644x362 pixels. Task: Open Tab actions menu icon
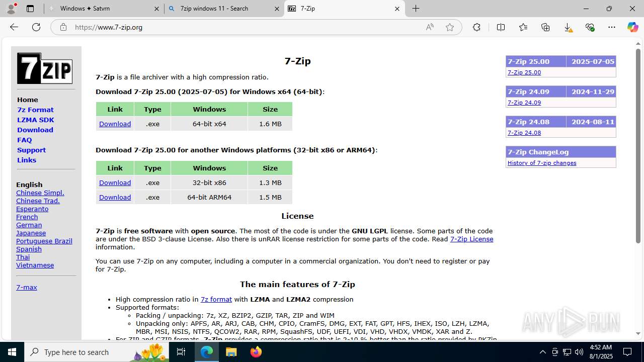30,9
